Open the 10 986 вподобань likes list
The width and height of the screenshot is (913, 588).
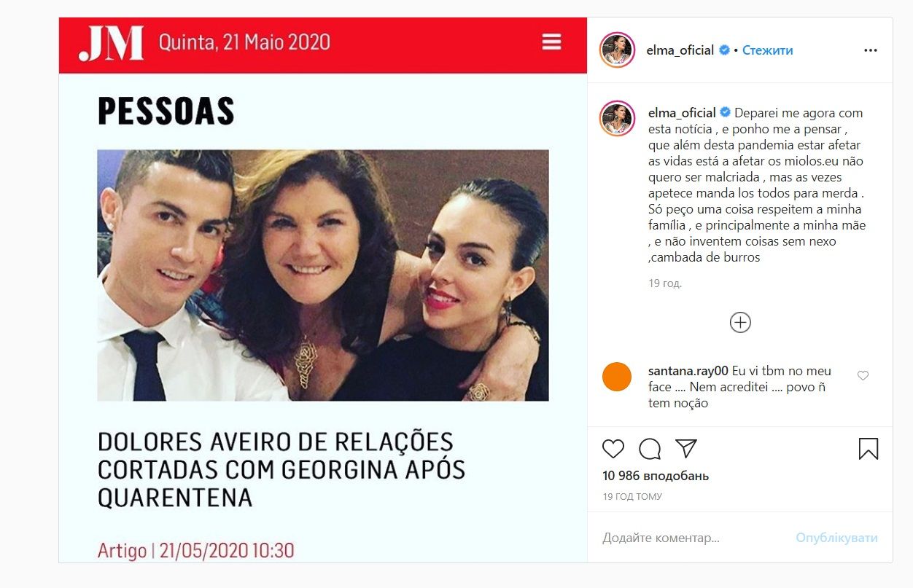[656, 476]
